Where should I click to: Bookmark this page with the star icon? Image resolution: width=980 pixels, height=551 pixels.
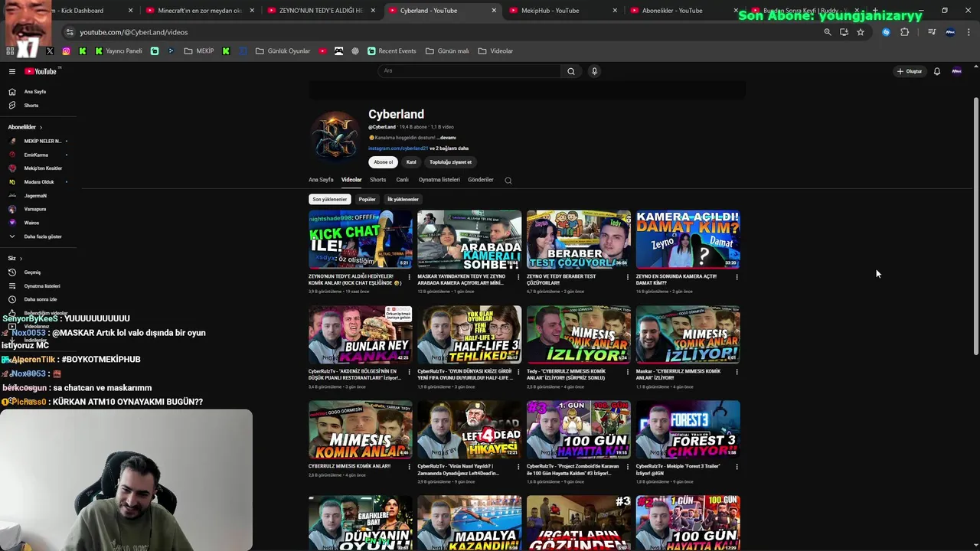tap(861, 32)
